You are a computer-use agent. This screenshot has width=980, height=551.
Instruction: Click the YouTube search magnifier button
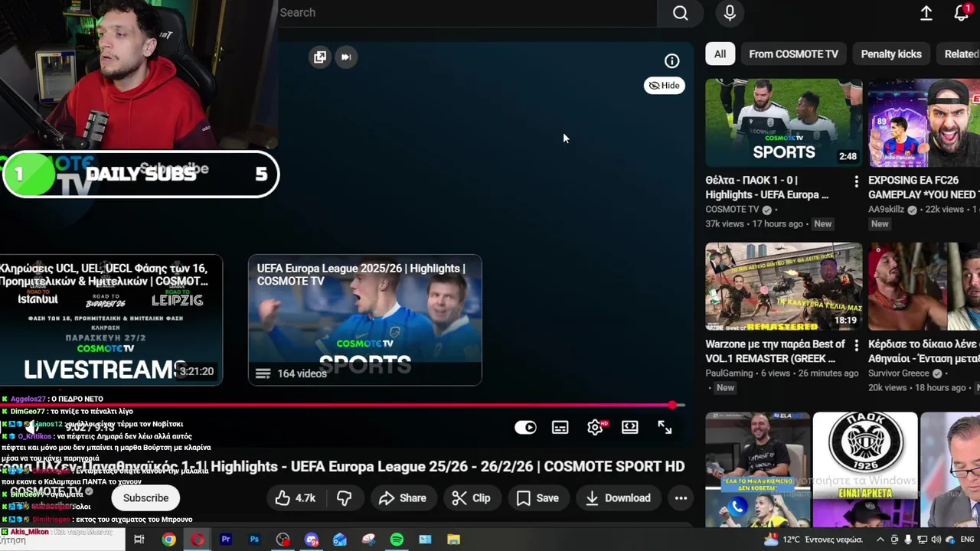click(680, 13)
